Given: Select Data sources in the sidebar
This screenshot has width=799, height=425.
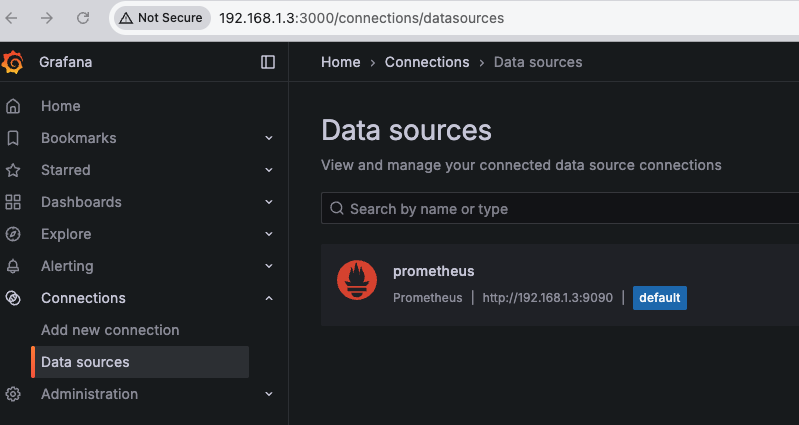Looking at the screenshot, I should [85, 362].
